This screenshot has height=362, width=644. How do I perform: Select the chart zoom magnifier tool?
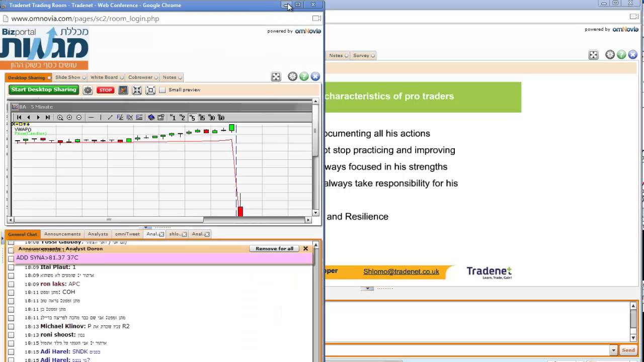[60, 118]
